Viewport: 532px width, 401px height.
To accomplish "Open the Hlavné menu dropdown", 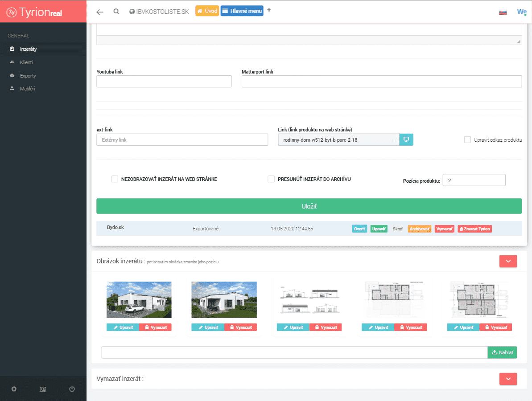I will (242, 11).
